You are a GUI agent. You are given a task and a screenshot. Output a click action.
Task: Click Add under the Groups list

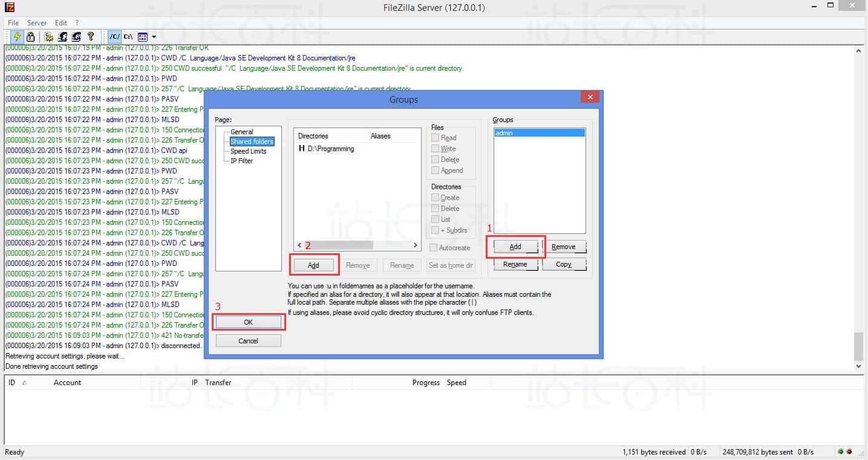point(515,247)
